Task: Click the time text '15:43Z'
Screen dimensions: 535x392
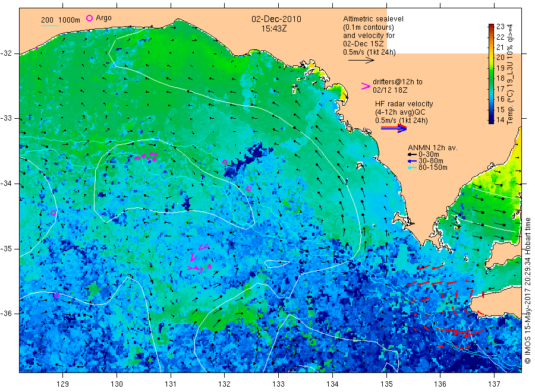Action: pyautogui.click(x=274, y=29)
